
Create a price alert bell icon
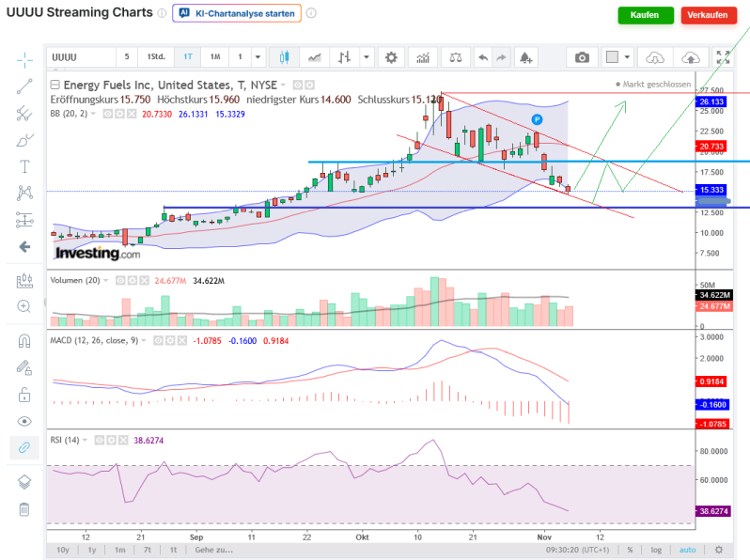525,57
